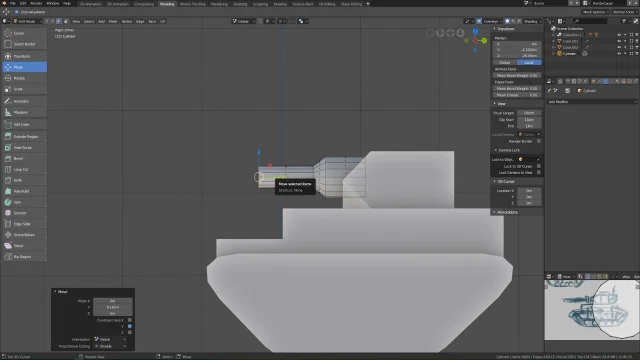
Task: Click the Global transform button
Action: point(505,62)
